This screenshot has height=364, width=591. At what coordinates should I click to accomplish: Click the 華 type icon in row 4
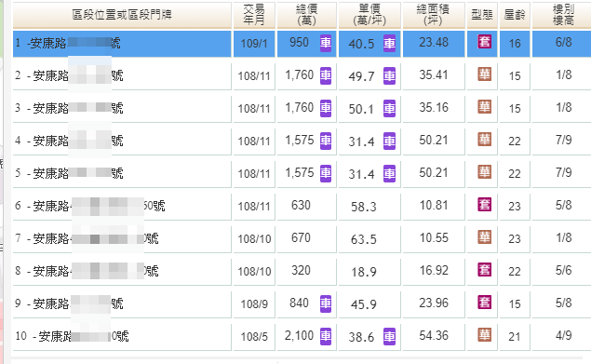(484, 140)
